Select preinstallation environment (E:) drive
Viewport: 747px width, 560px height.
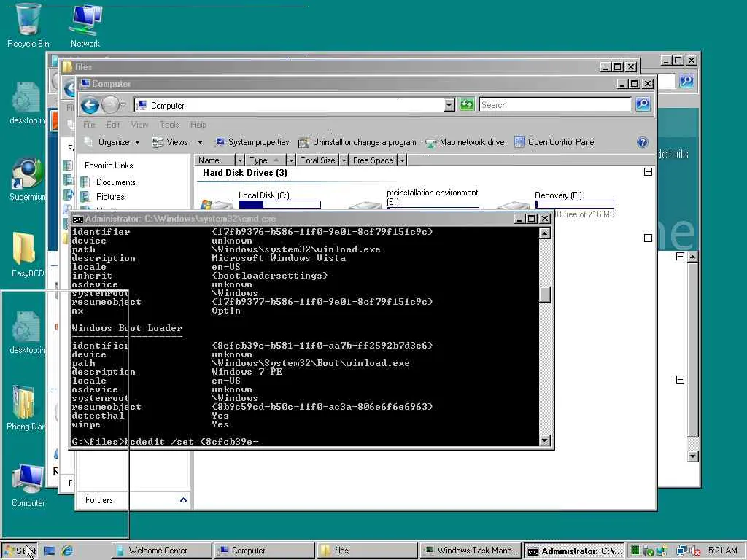click(414, 199)
